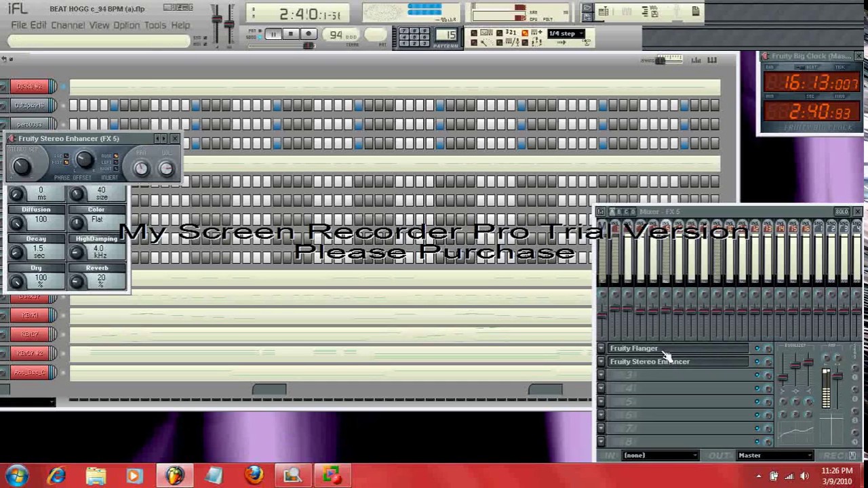Click the HighDamping knob in the reverb panel
The height and width of the screenshot is (488, 868).
[77, 253]
